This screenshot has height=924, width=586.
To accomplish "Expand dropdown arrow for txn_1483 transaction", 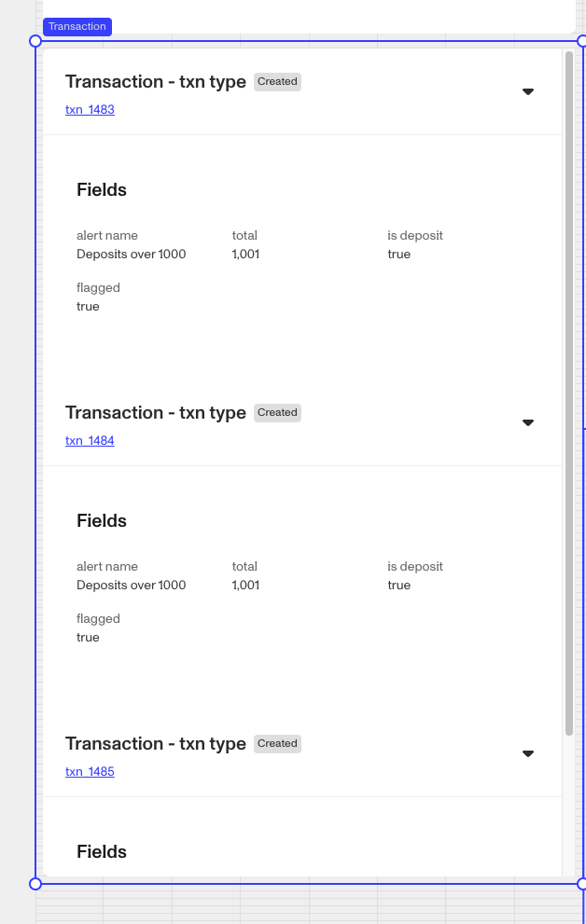I will pyautogui.click(x=527, y=91).
